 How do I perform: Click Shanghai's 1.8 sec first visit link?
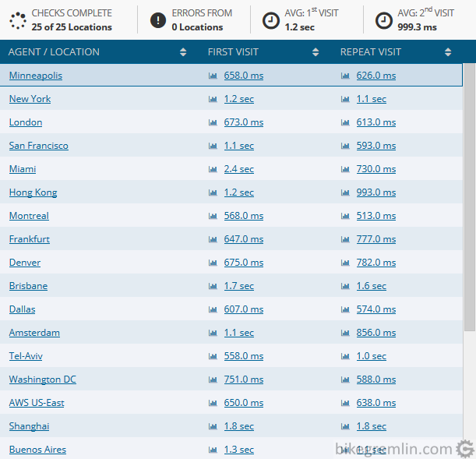click(x=239, y=426)
